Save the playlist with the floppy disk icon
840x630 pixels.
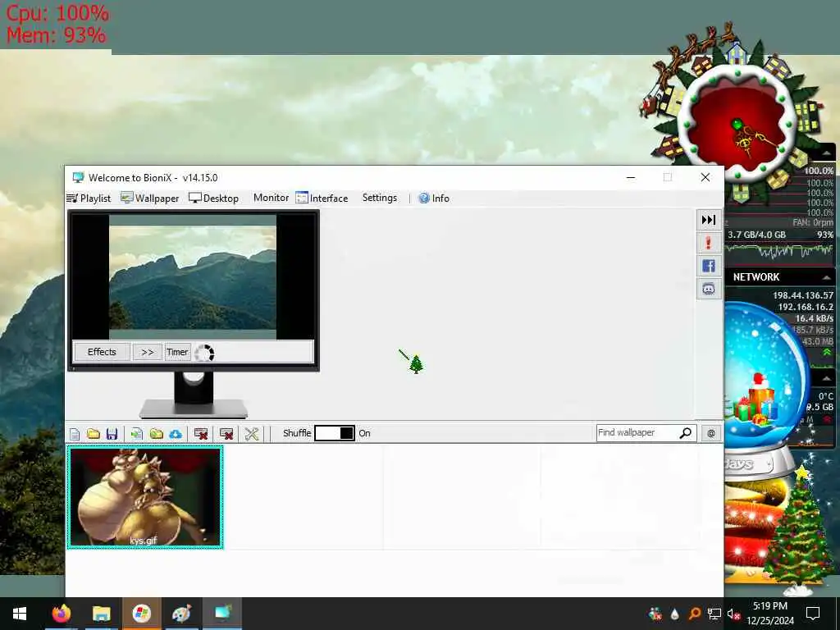(112, 433)
